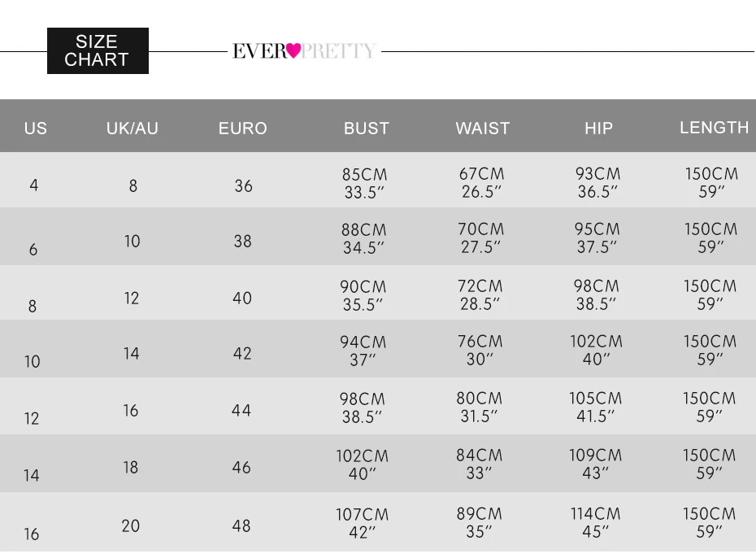Select the UK/AU column header
Image resolution: width=756 pixels, height=558 pixels.
(132, 128)
